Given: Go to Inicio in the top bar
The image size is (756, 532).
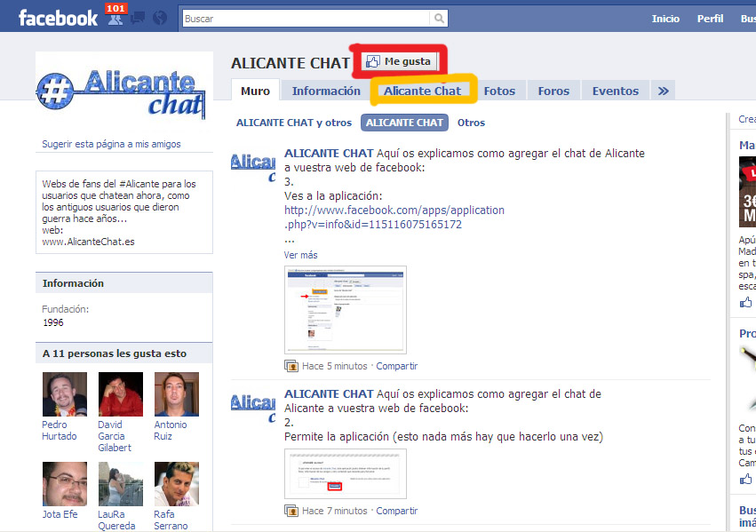Looking at the screenshot, I should coord(665,19).
